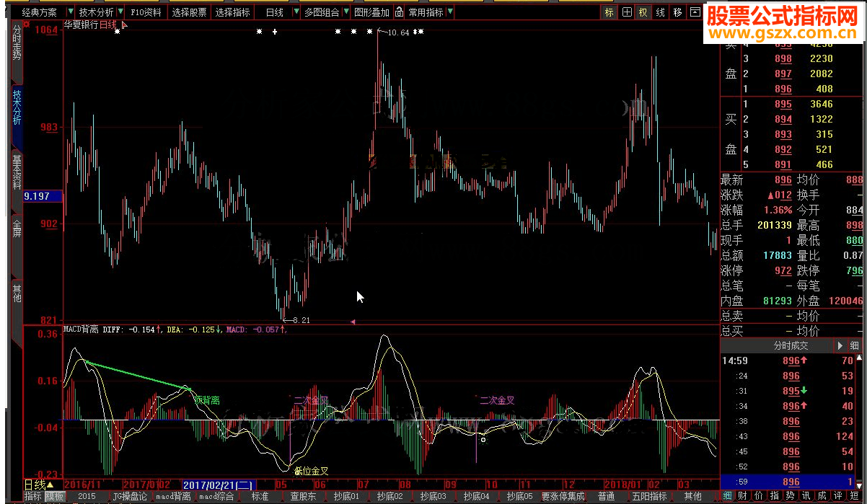Screen dimensions: 867x504
Task: Click the 8.21 low price annotation
Action: point(302,320)
